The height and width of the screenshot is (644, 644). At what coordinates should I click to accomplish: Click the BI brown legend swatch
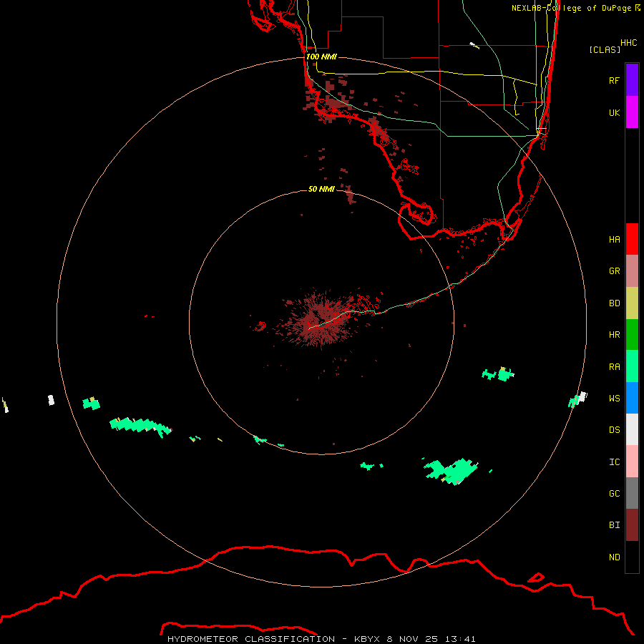pos(632,525)
